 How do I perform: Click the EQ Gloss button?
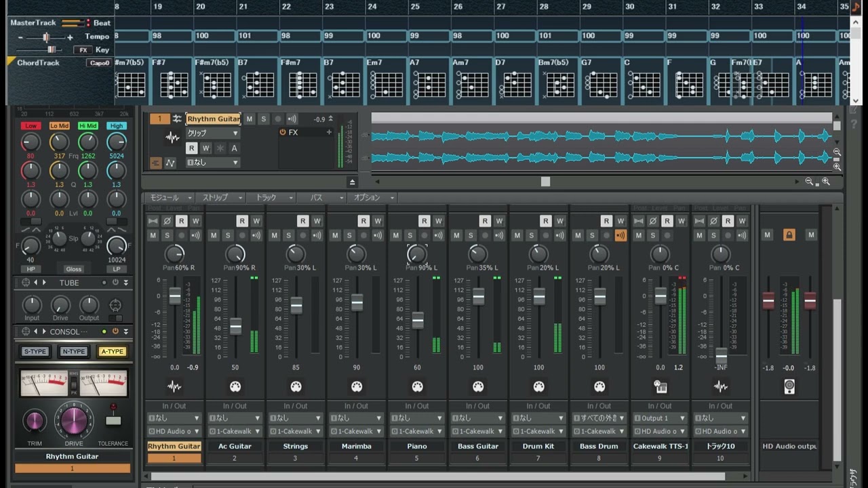click(73, 269)
